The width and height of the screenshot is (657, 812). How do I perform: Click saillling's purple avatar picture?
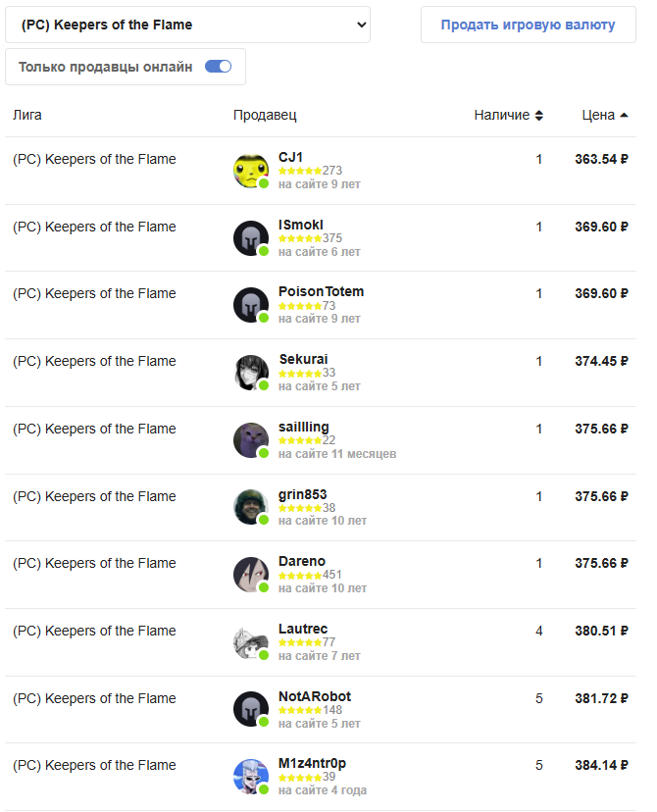point(251,440)
